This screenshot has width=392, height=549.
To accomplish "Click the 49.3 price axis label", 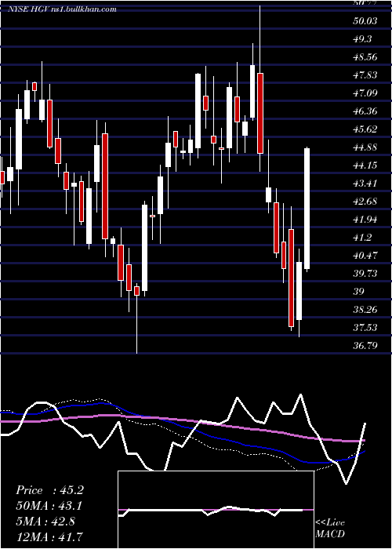I will click(362, 39).
